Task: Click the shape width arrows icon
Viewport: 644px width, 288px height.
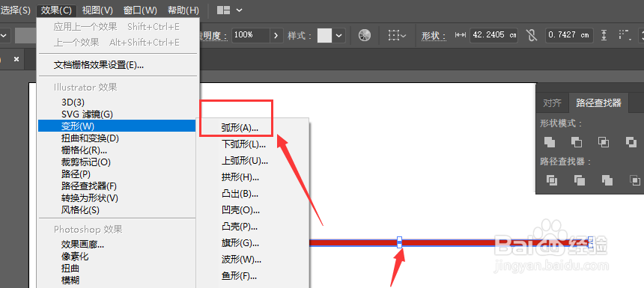Action: pyautogui.click(x=460, y=35)
